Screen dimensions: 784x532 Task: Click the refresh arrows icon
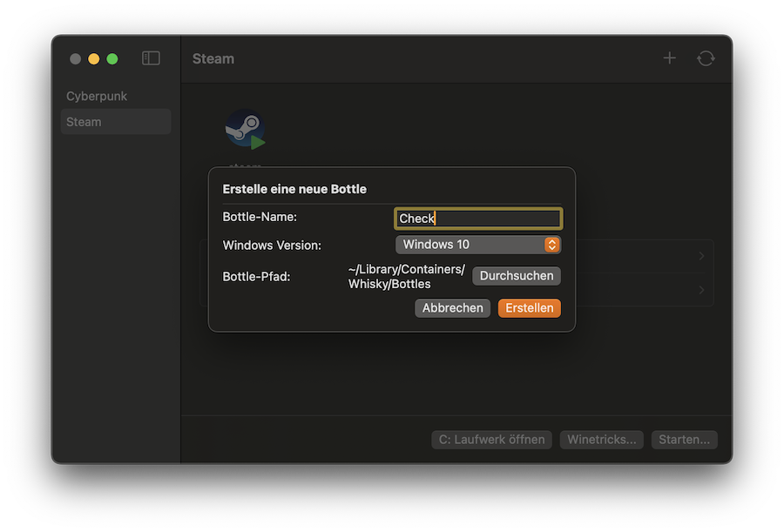[706, 58]
